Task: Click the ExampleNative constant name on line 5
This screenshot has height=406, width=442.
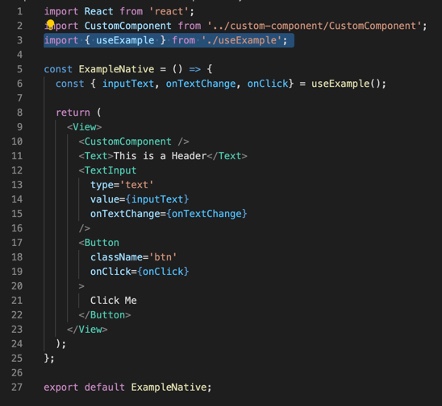Action: pos(116,69)
